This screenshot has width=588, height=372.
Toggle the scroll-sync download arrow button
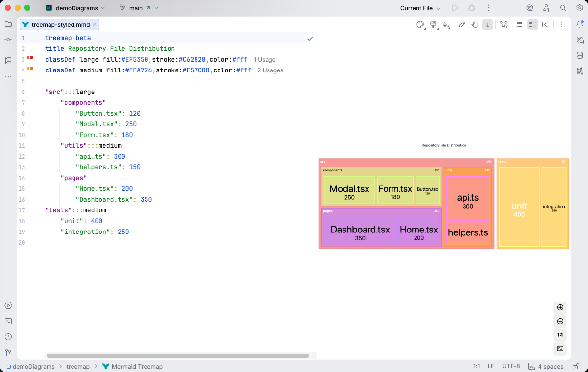click(488, 24)
